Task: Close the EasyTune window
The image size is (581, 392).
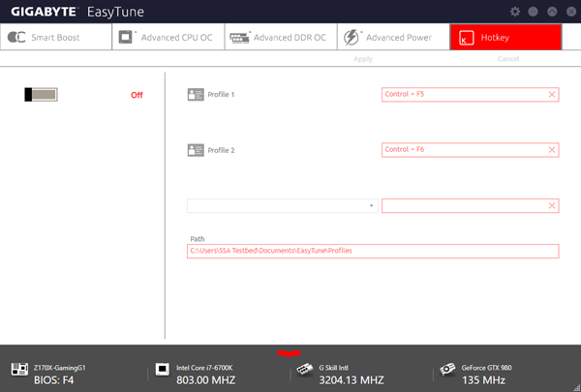Action: 571,12
